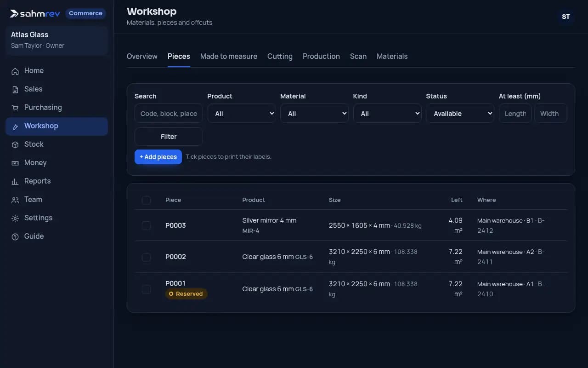Click the Settings gear icon

[x=15, y=218]
